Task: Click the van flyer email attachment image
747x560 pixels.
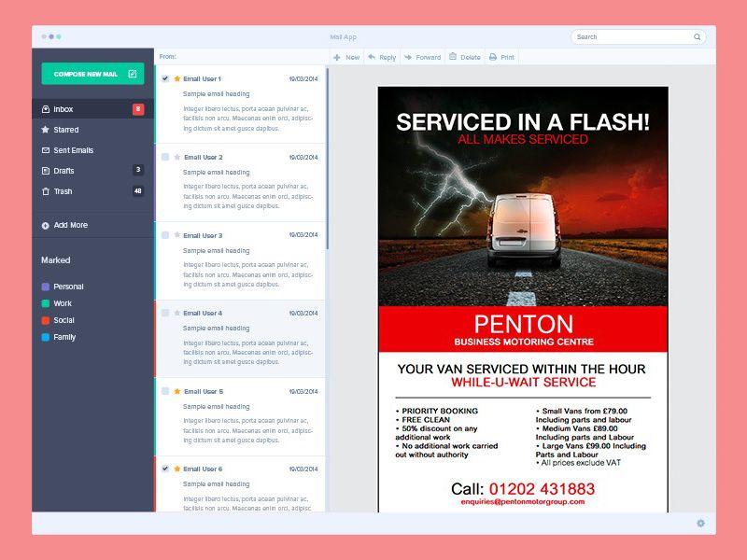Action: [523, 299]
